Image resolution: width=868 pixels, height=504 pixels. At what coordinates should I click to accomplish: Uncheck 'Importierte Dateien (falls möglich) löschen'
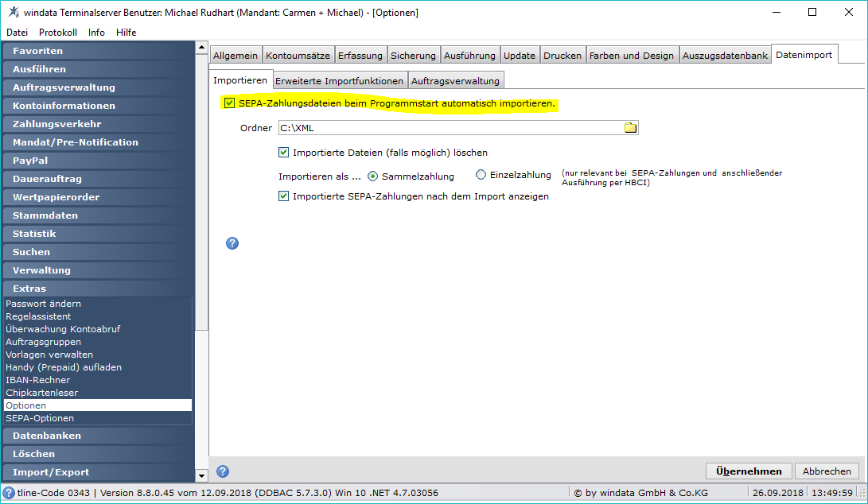[x=283, y=152]
